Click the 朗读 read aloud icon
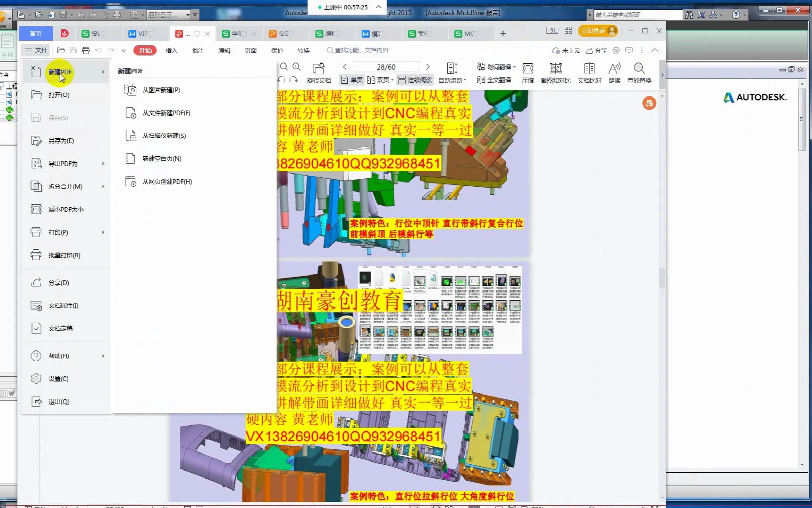This screenshot has height=508, width=812. 614,73
